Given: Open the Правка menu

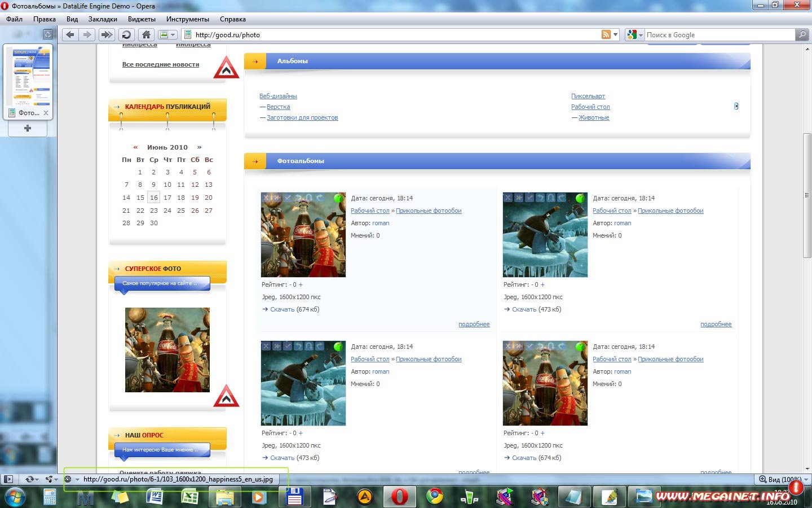Looking at the screenshot, I should click(x=45, y=19).
